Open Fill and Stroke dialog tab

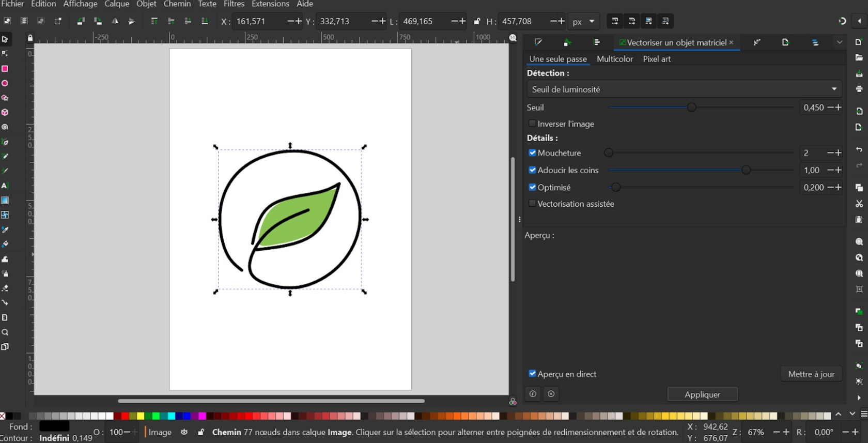(x=538, y=42)
